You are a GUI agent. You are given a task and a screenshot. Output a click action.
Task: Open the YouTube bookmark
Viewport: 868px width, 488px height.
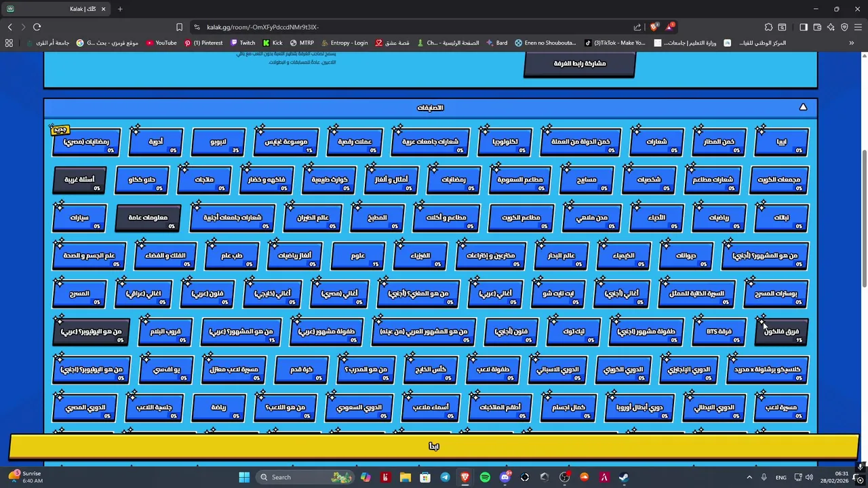click(x=161, y=43)
